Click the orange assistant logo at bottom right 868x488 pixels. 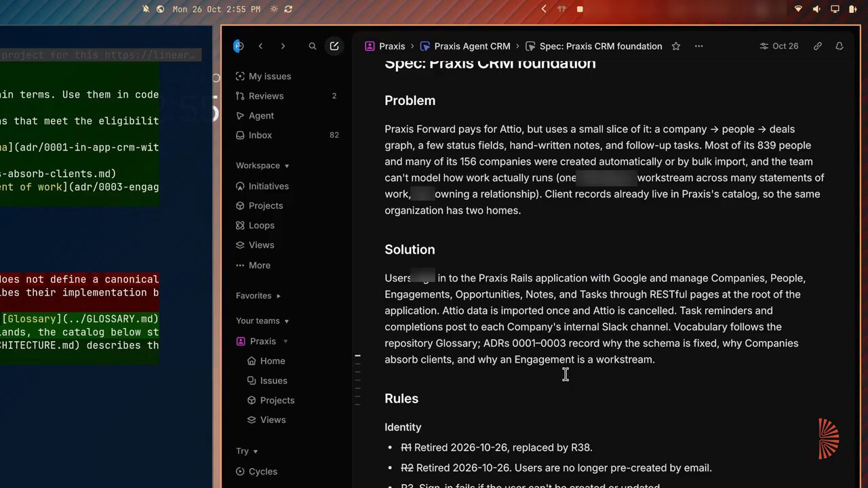[829, 439]
